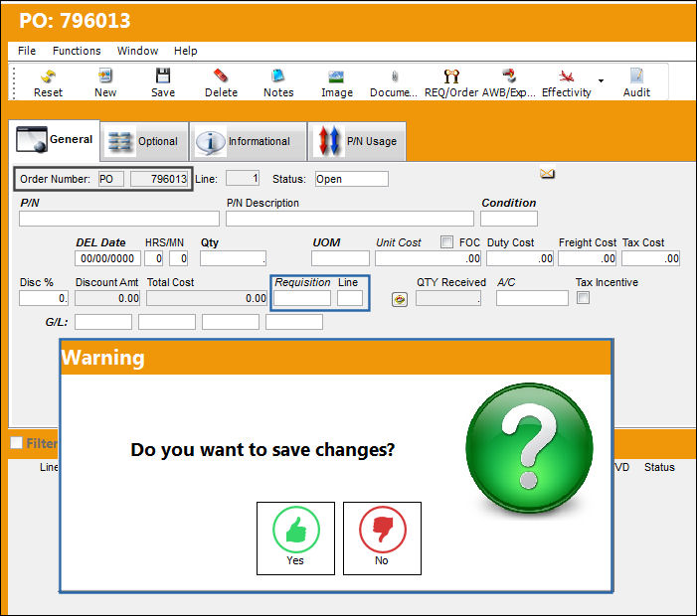Click the A/C input field
Screen dimensions: 697x616
532,298
